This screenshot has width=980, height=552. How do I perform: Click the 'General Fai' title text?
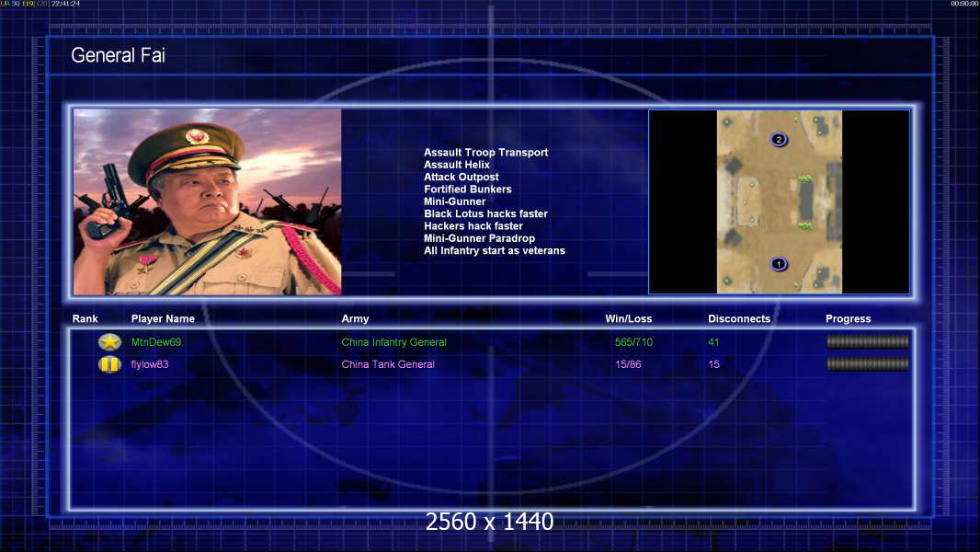pos(118,55)
